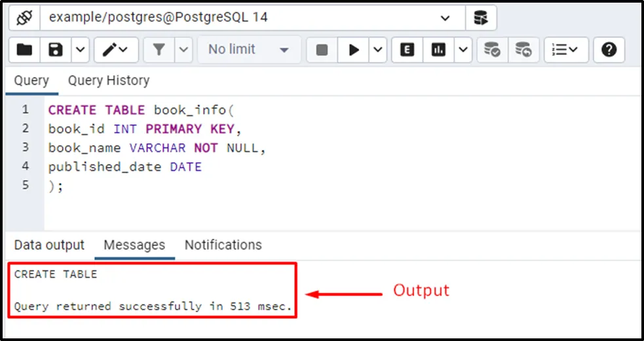Viewport: 644px width, 341px height.
Task: Open file with the folder icon
Action: 25,50
